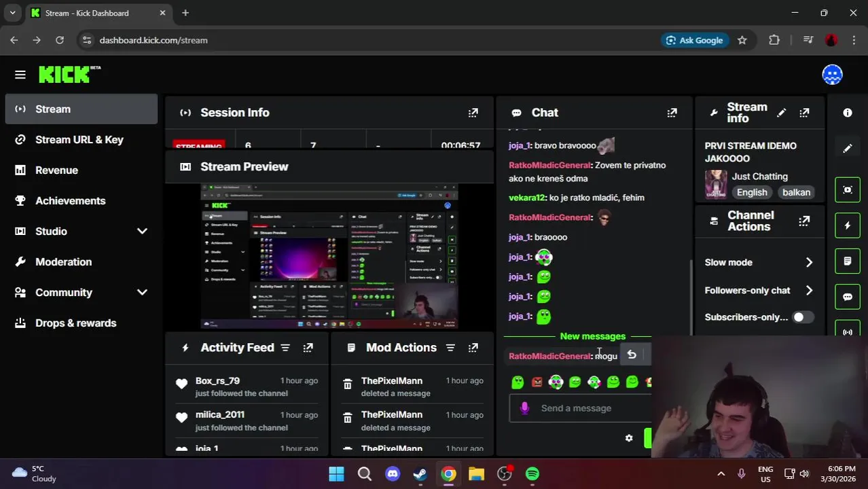The height and width of the screenshot is (489, 868).
Task: Open File Explorer from the taskbar
Action: click(476, 473)
